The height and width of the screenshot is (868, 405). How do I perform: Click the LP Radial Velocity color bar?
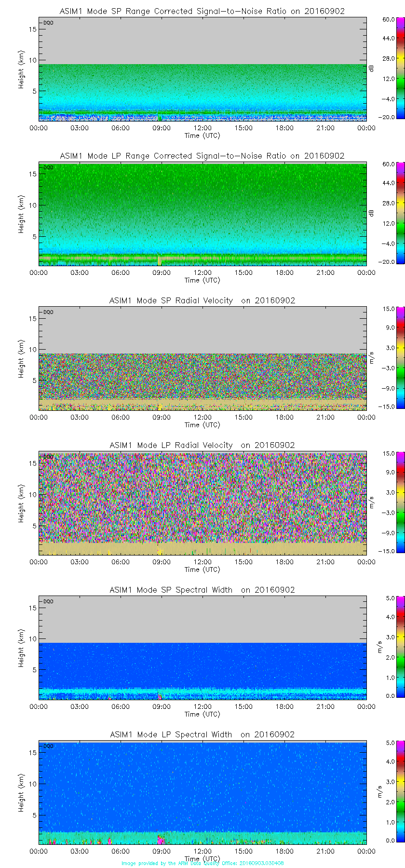click(388, 502)
